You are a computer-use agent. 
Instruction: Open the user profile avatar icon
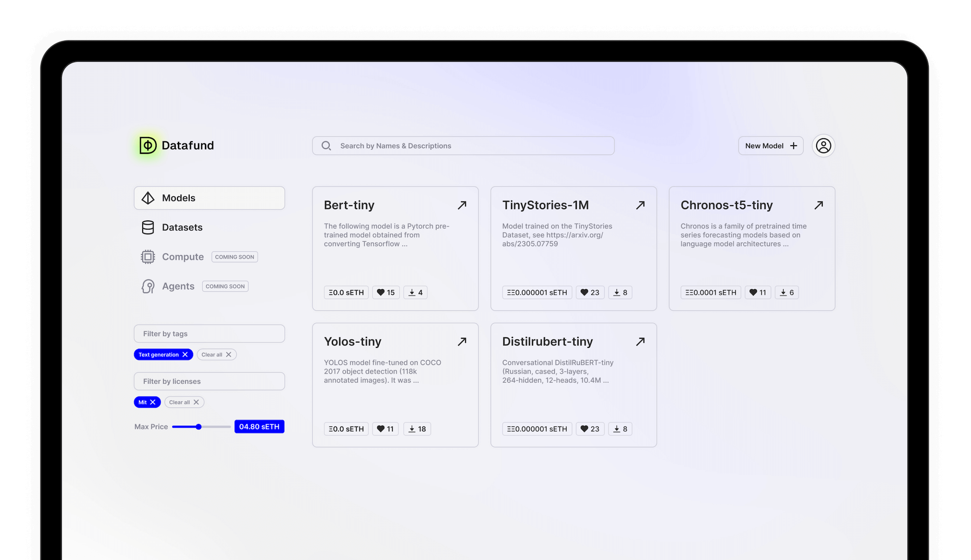(823, 146)
